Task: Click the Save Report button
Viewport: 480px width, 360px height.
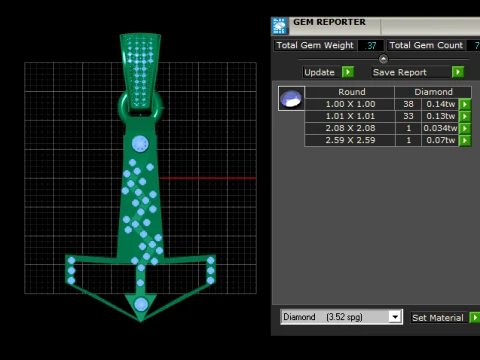Action: tap(411, 72)
